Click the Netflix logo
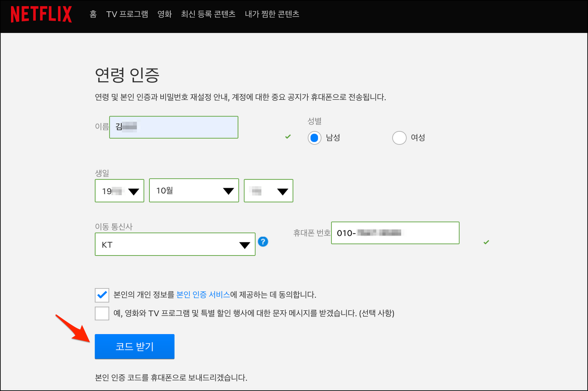The image size is (588, 391). 41,14
